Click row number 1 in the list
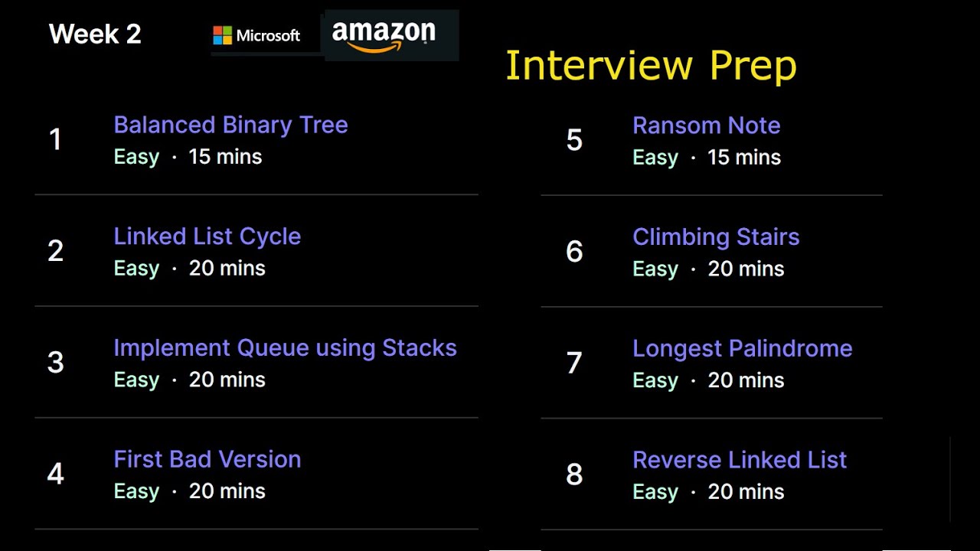This screenshot has width=980, height=551. coord(55,140)
